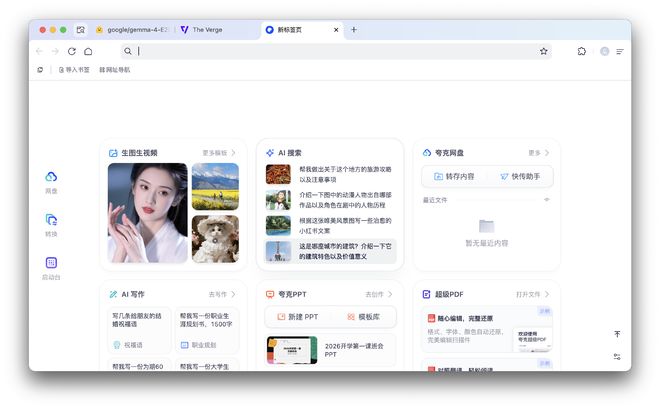Open the portrait woman image thumbnail
Viewport: 660px width, 409px height.
(x=147, y=213)
